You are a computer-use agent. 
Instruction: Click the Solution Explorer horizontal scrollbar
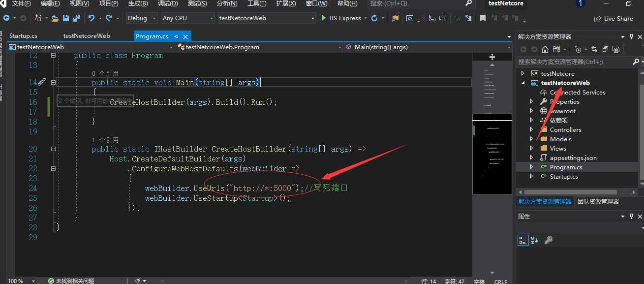pyautogui.click(x=571, y=192)
